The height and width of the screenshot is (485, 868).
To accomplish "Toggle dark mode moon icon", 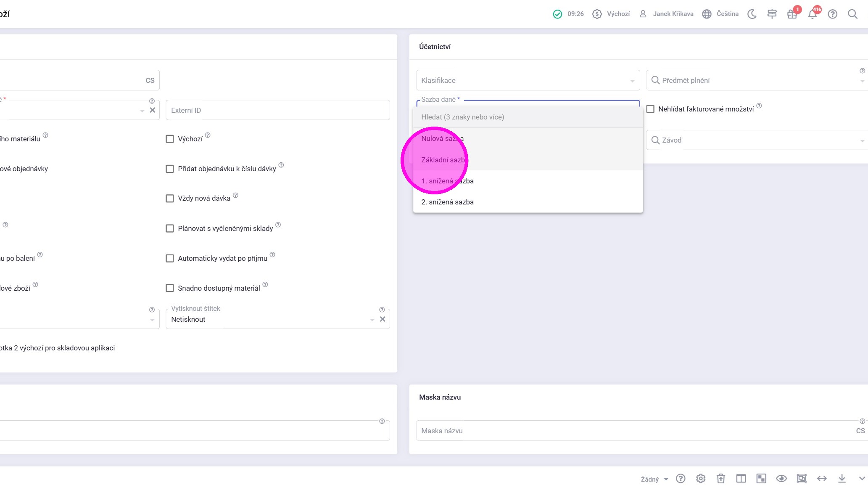I will tap(752, 14).
